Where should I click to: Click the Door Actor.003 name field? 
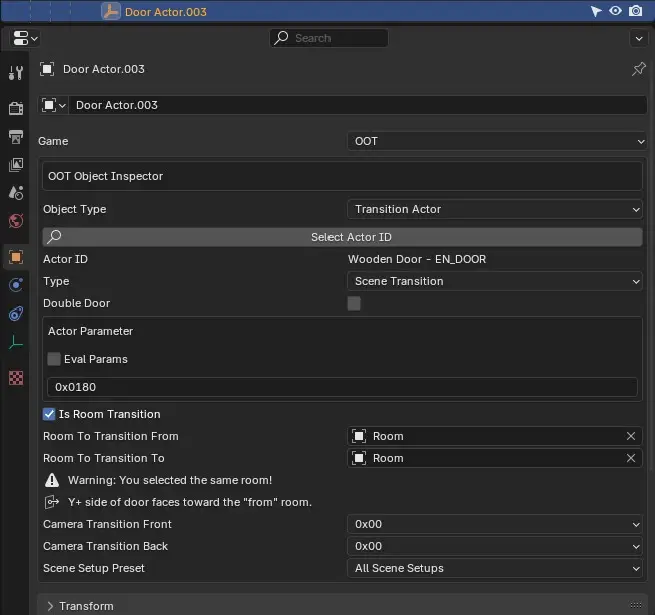click(357, 105)
